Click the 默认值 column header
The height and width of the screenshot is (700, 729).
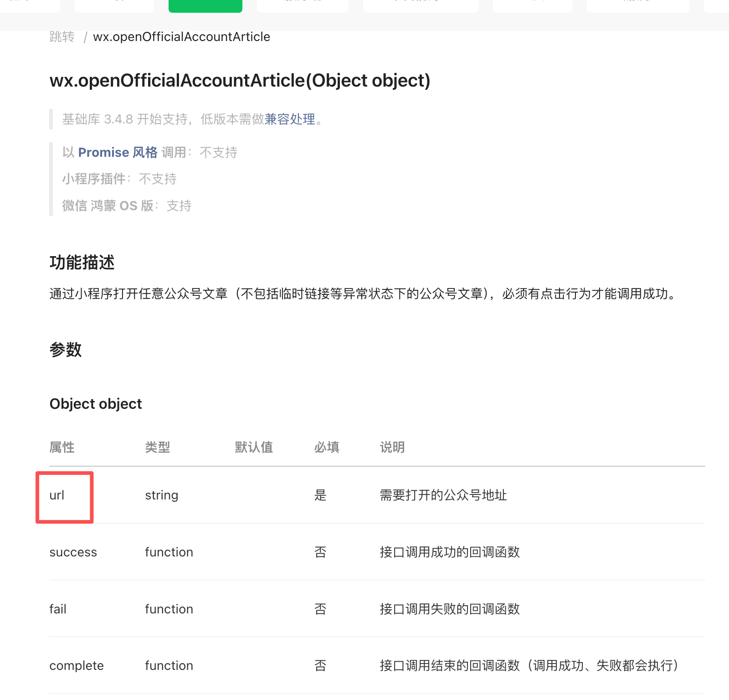click(x=254, y=447)
